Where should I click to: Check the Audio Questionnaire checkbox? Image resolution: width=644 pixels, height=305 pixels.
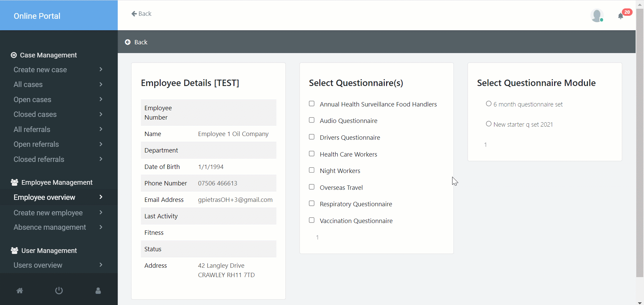312,120
